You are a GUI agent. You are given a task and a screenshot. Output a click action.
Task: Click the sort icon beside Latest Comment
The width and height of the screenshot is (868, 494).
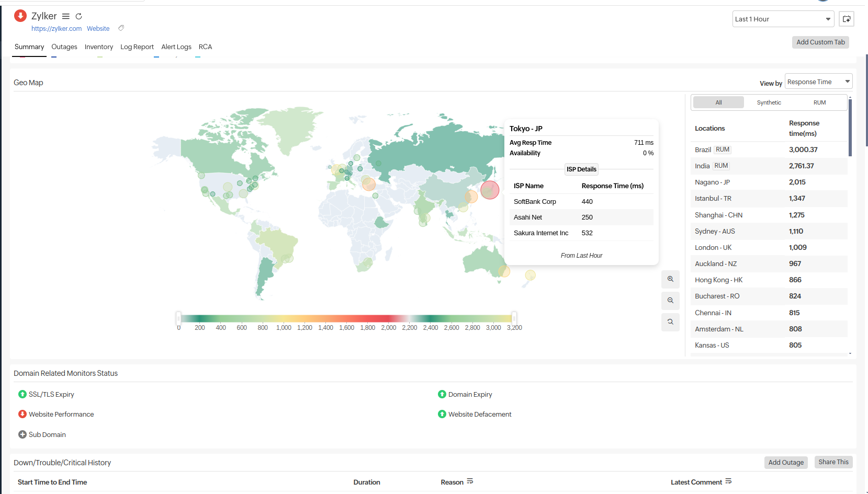click(728, 481)
